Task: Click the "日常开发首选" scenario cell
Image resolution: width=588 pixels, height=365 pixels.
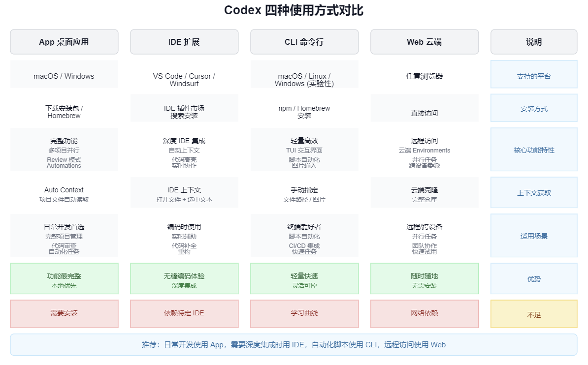Action: click(x=64, y=235)
